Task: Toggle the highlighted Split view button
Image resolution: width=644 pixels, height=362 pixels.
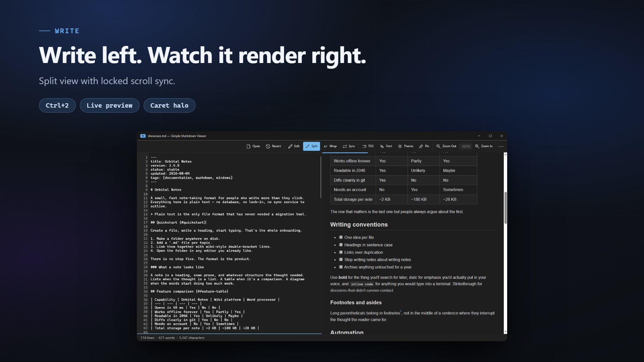Action: [x=311, y=146]
